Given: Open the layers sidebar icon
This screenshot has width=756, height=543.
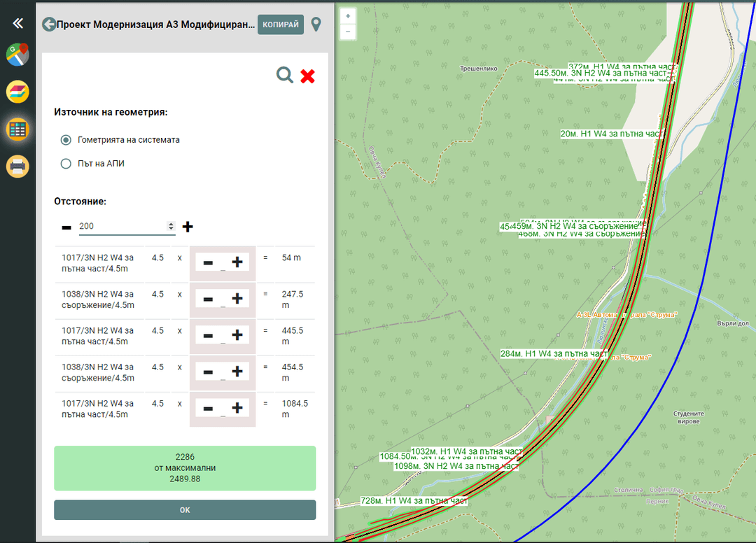Looking at the screenshot, I should click(x=17, y=92).
